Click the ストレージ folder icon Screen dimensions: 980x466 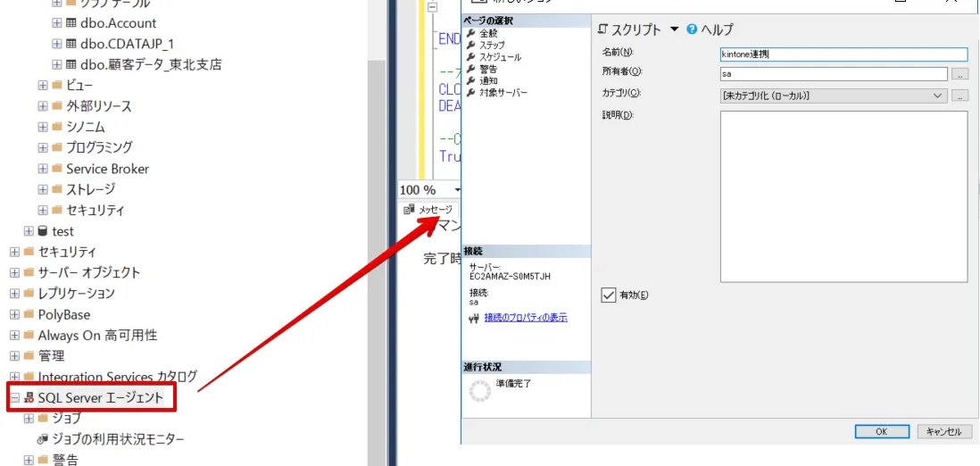tap(57, 189)
